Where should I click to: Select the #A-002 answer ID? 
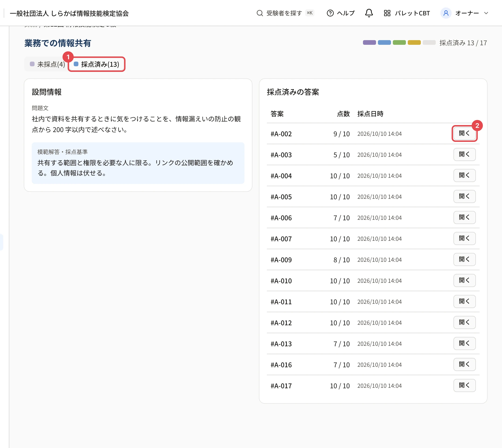point(281,134)
